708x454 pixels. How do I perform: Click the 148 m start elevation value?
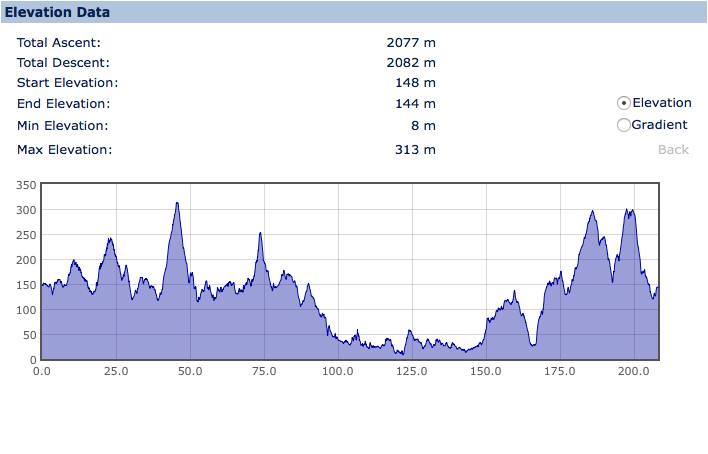(x=415, y=83)
